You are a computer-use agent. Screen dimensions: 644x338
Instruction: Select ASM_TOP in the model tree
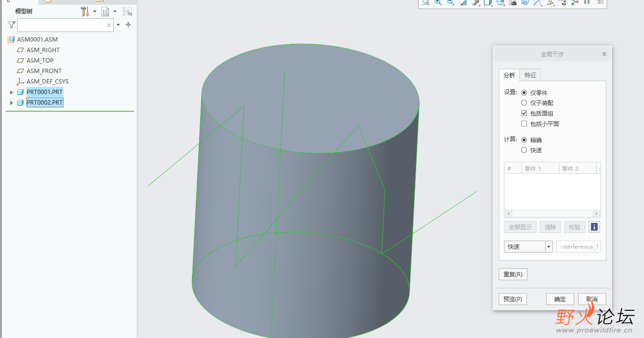coord(40,61)
